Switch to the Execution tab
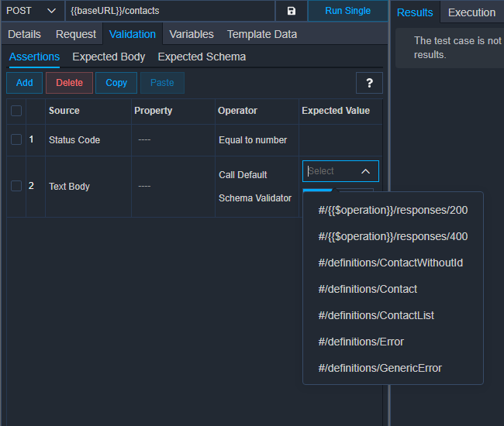The width and height of the screenshot is (504, 426). coord(471,12)
